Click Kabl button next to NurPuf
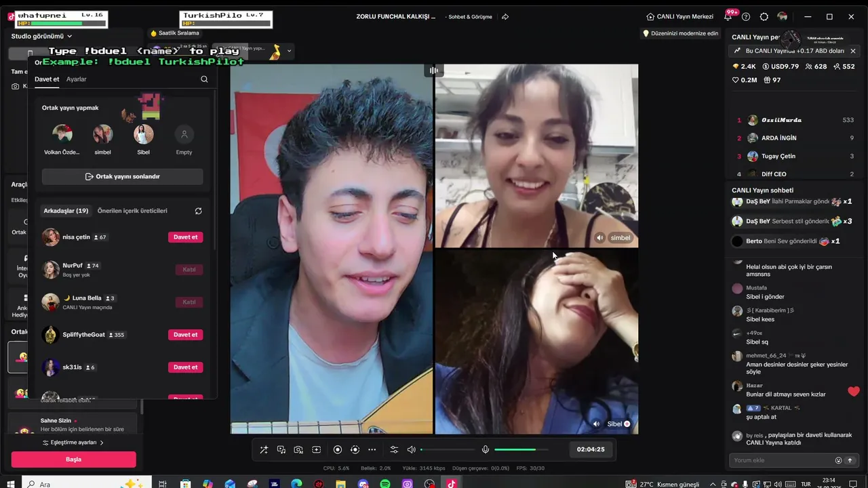 coord(189,270)
